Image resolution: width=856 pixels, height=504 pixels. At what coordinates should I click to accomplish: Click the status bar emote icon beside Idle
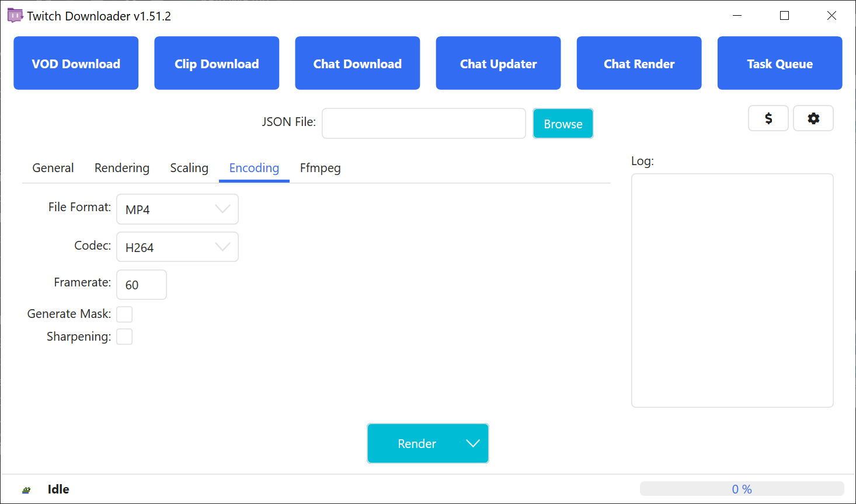26,490
